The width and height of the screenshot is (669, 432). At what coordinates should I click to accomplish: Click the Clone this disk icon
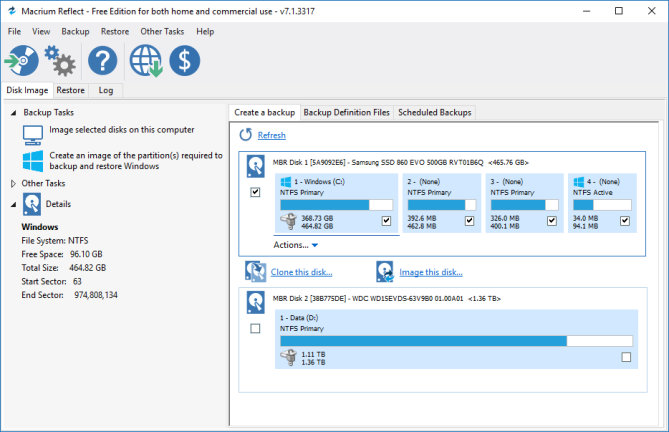tap(256, 272)
